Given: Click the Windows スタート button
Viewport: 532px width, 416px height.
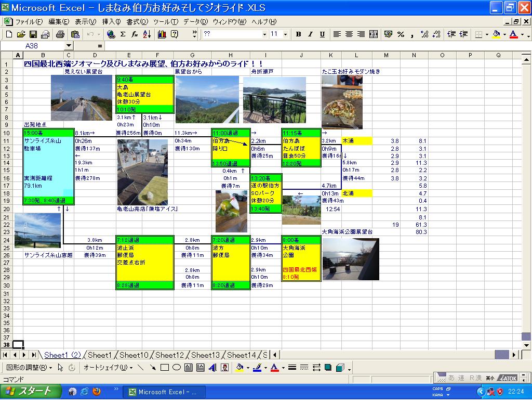Looking at the screenshot, I should [30, 392].
